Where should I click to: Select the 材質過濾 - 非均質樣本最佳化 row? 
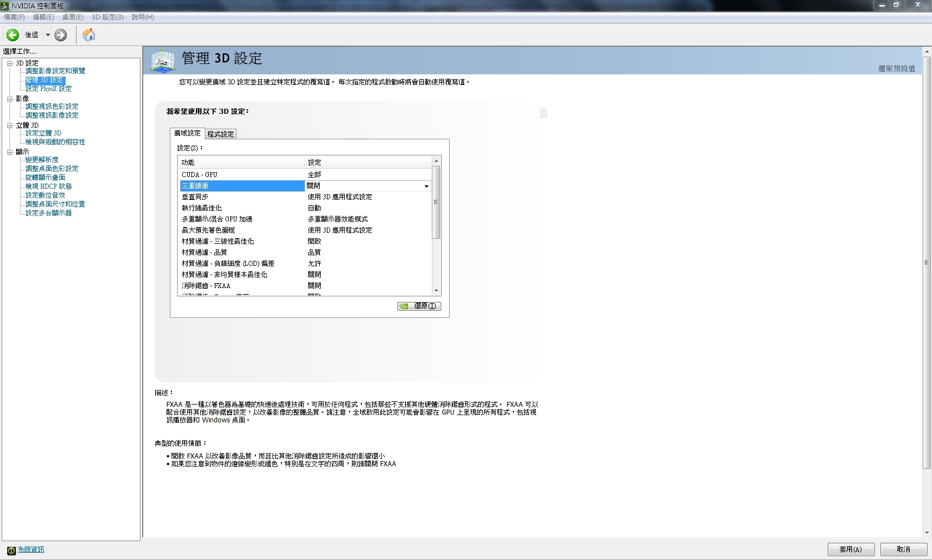coord(305,275)
